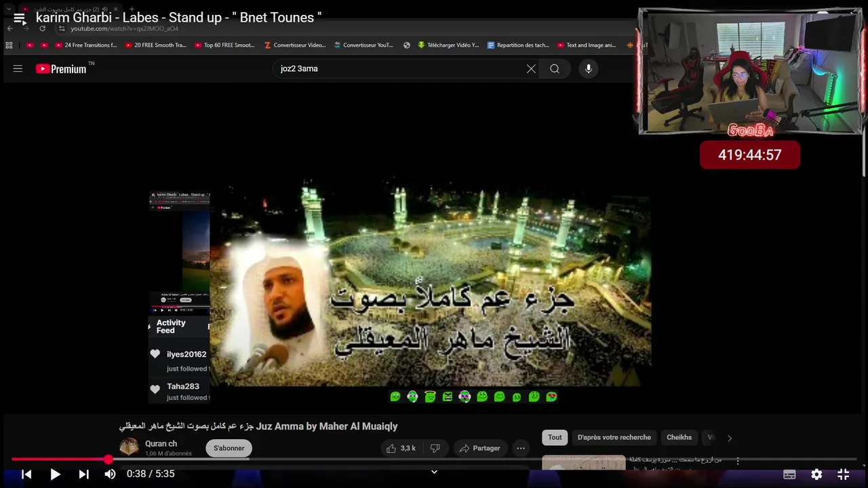Seek using the red progress bar
This screenshot has width=868, height=488.
(x=434, y=460)
